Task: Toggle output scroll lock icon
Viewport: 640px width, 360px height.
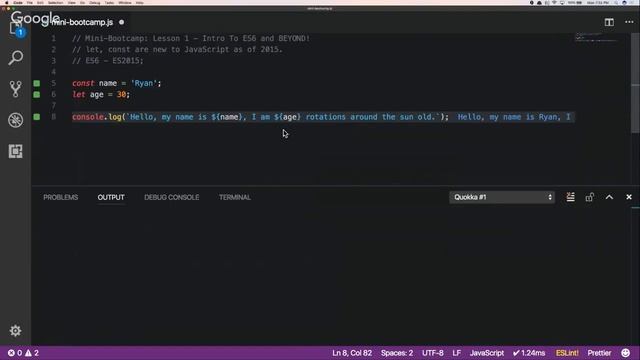Action: coord(589,197)
